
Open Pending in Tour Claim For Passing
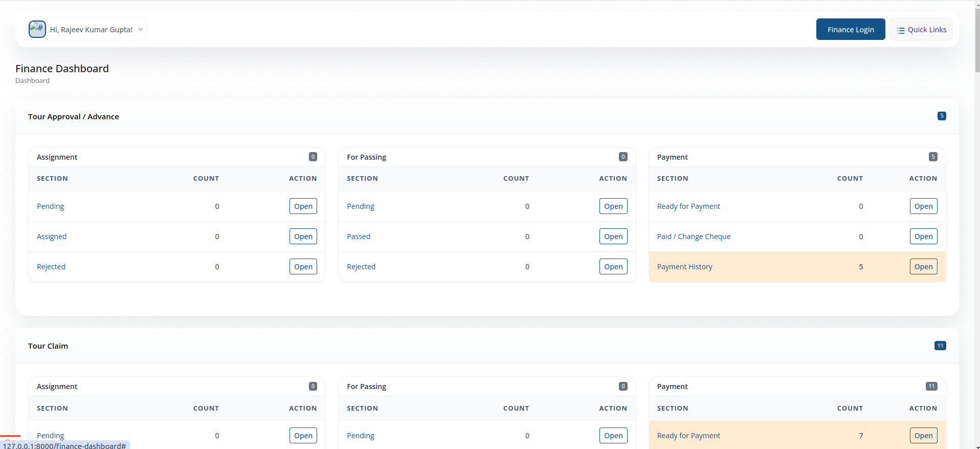[x=613, y=435]
